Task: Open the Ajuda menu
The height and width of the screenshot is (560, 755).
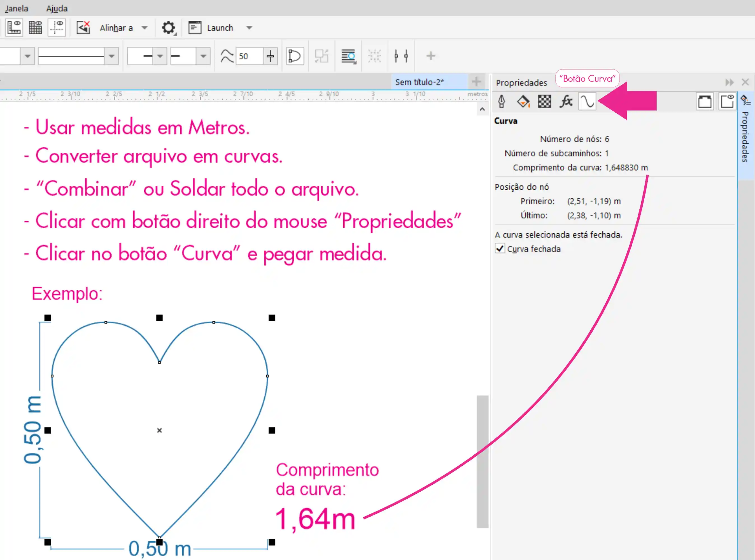Action: click(x=57, y=8)
